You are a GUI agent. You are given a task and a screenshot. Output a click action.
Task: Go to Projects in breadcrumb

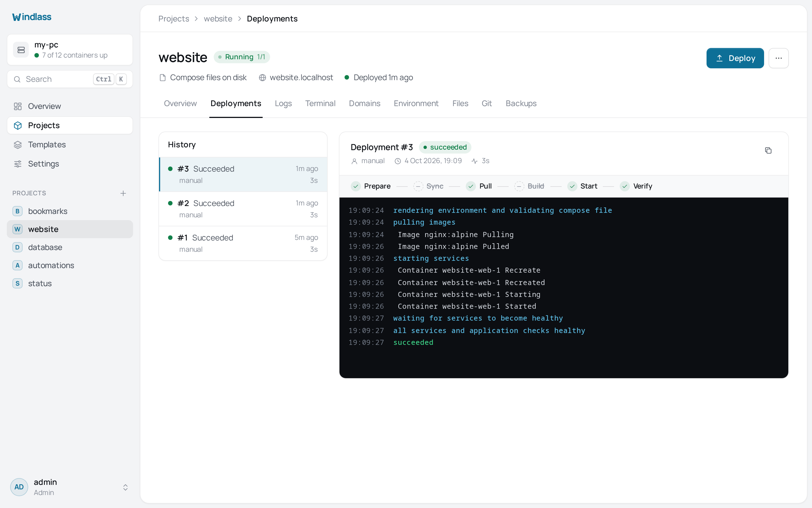pyautogui.click(x=173, y=19)
